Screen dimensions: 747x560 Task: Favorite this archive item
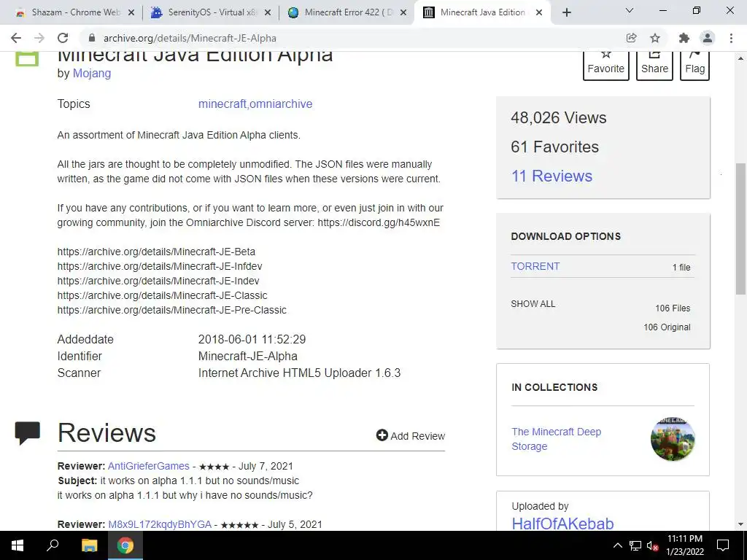pyautogui.click(x=606, y=65)
